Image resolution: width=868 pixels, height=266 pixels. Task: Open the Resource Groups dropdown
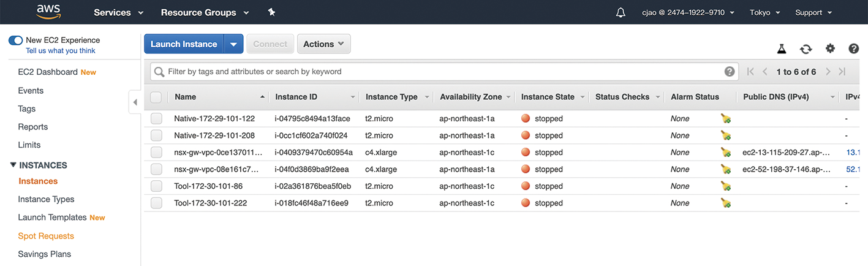tap(205, 12)
